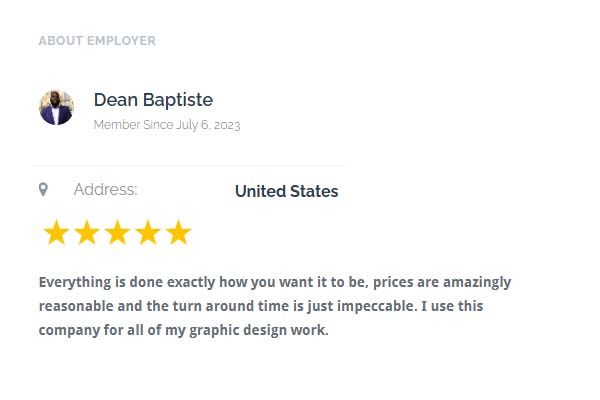Open the Dean Baptiste name link

pos(153,100)
